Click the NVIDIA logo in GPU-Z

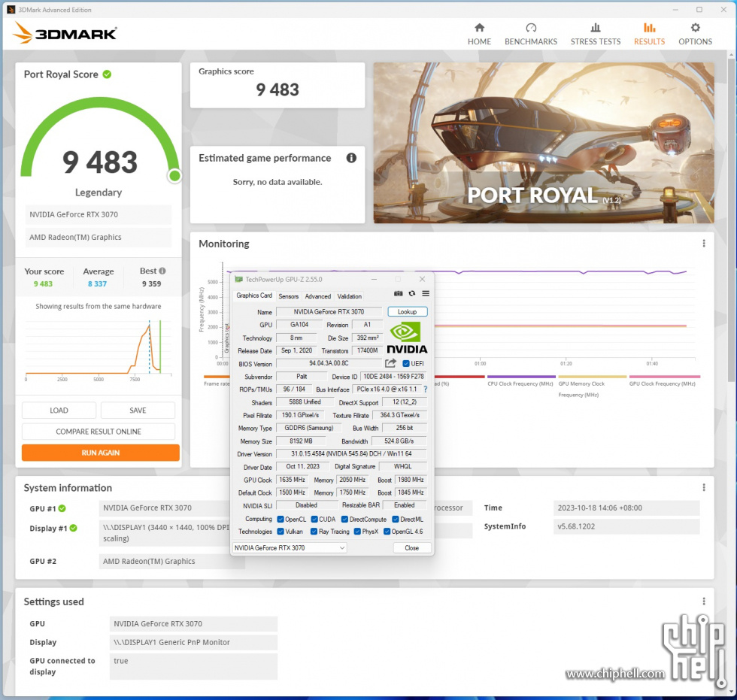407,338
